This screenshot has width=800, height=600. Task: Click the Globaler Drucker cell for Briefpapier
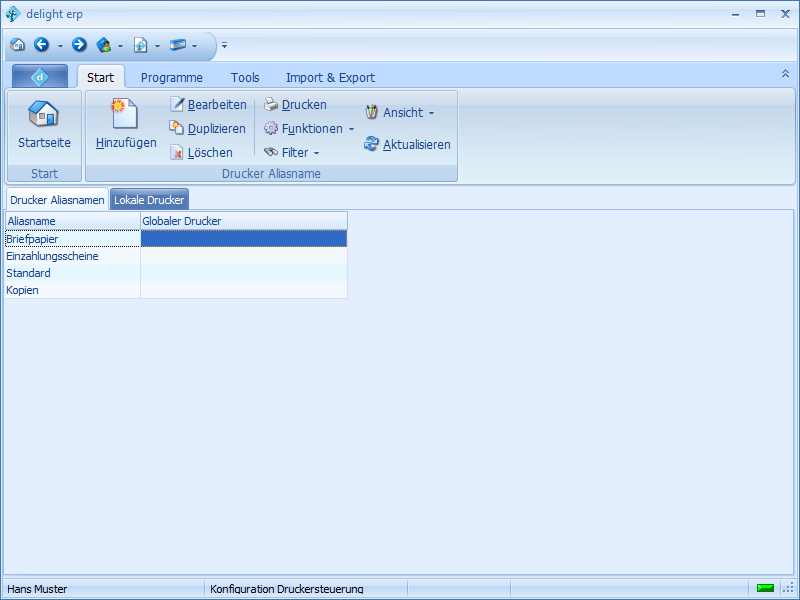243,239
